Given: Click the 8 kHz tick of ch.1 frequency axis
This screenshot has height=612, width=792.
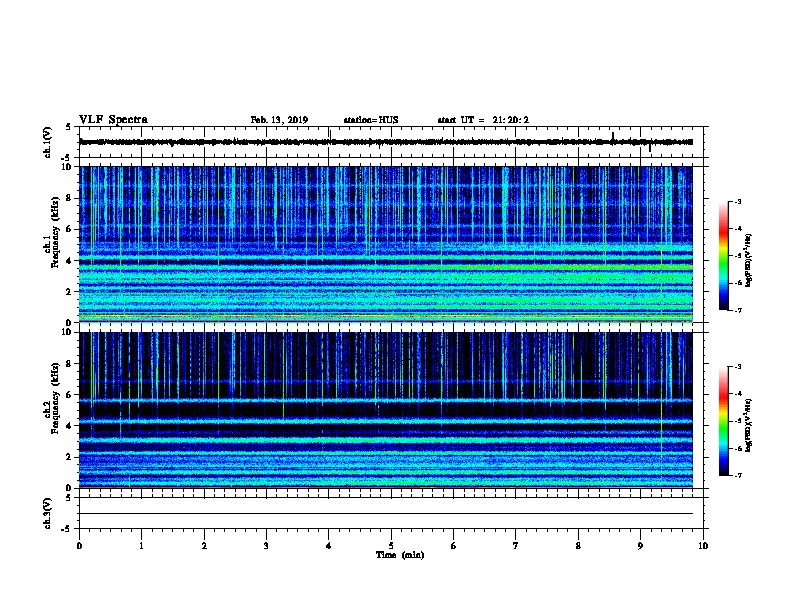Looking at the screenshot, I should point(71,198).
